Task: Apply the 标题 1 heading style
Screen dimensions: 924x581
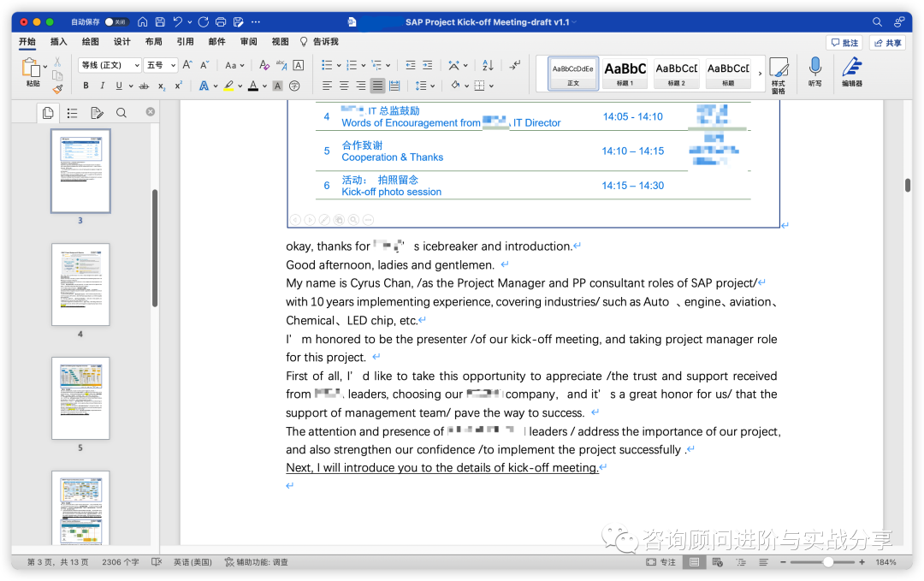Action: [625, 73]
